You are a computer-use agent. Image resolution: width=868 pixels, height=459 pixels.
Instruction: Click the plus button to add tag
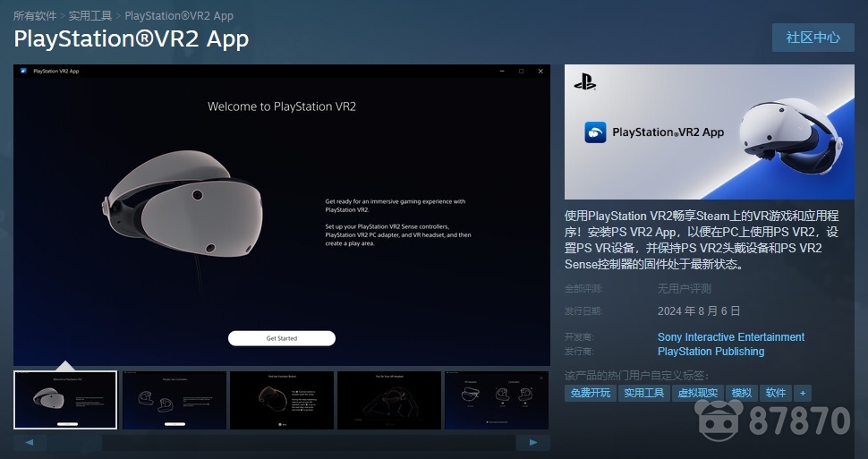pyautogui.click(x=803, y=393)
